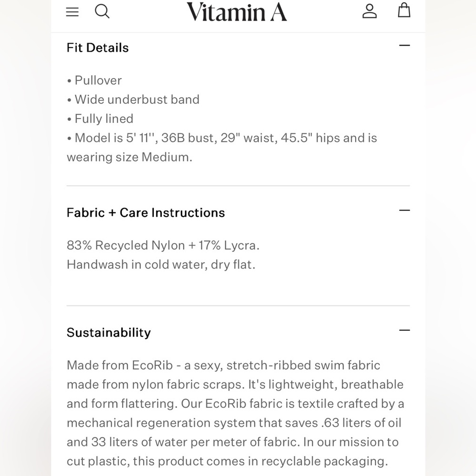Select the Sustainability heading
This screenshot has width=476, height=476.
(109, 333)
